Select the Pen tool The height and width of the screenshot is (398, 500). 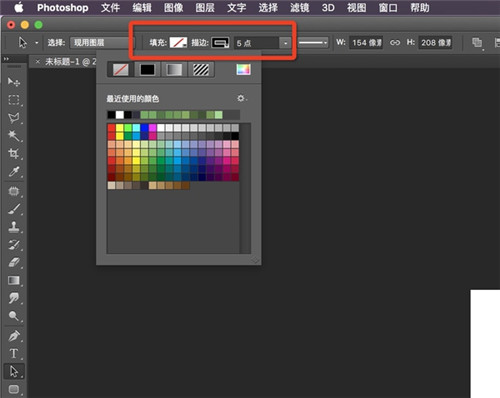point(14,336)
